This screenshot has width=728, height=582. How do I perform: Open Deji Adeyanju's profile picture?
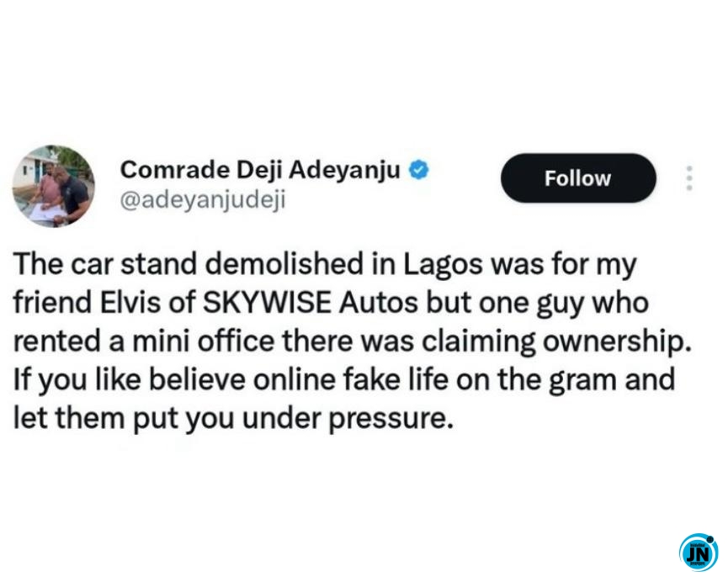point(53,186)
